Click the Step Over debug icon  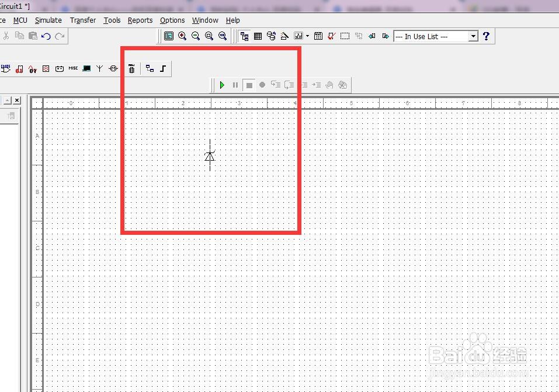[289, 85]
